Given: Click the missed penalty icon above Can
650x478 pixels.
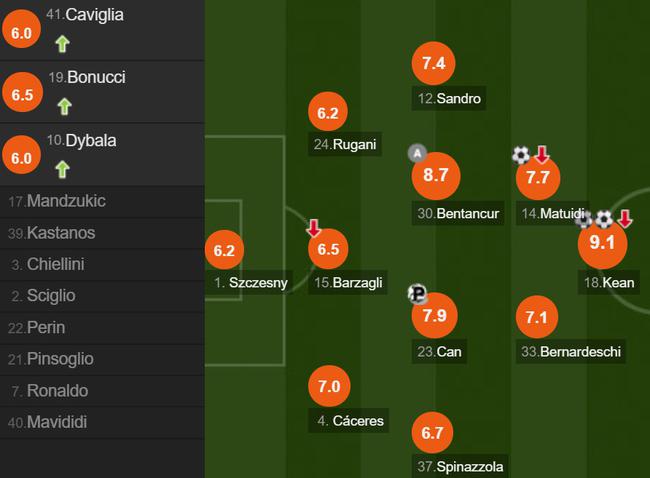Looking at the screenshot, I should pos(418,294).
